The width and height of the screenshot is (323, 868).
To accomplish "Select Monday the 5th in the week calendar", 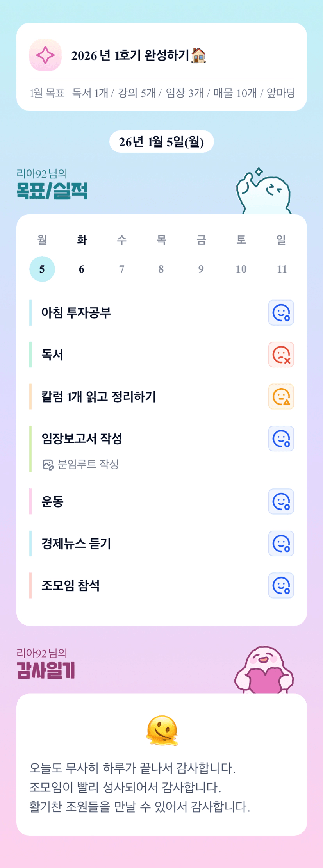I will pyautogui.click(x=42, y=269).
